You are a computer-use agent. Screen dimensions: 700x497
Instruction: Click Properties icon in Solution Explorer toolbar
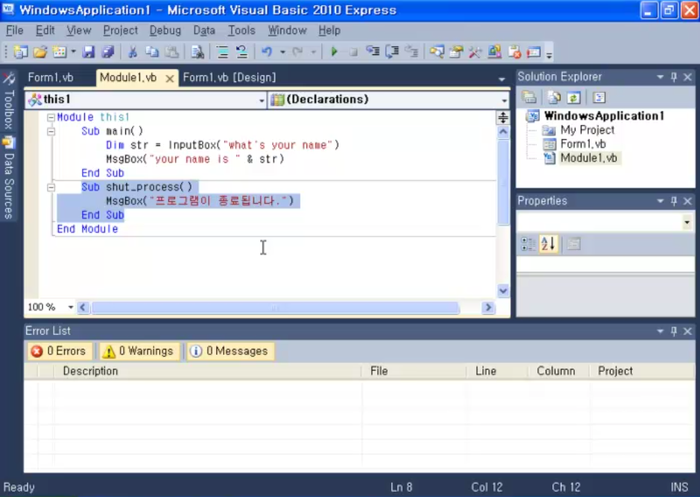(x=529, y=97)
